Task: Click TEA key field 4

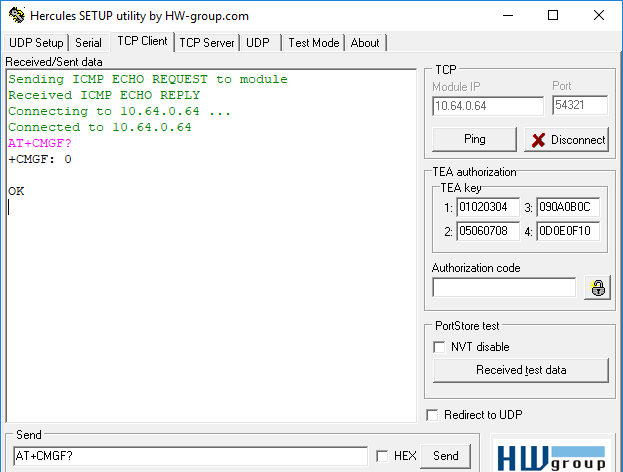Action: (568, 231)
